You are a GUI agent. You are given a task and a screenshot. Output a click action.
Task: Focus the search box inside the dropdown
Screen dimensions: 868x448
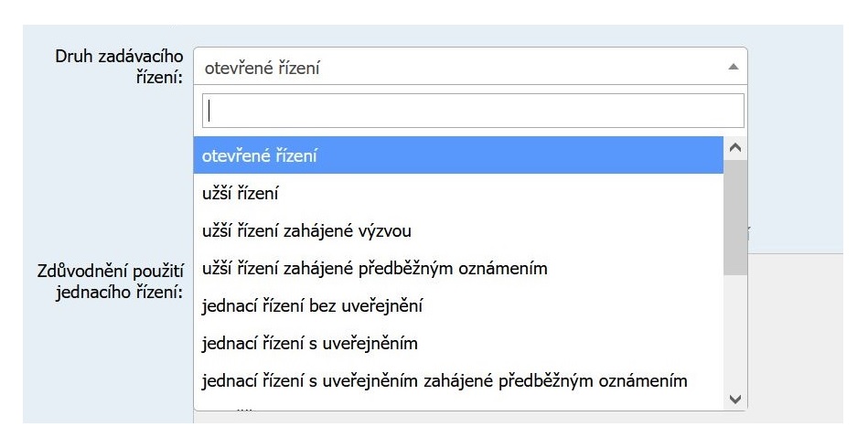(x=472, y=111)
